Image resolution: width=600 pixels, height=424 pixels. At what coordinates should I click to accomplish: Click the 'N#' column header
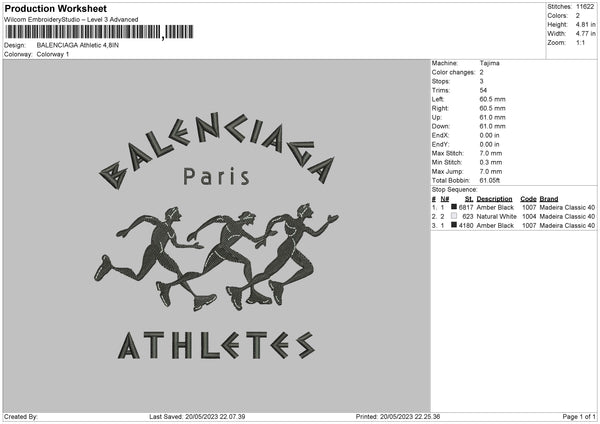point(444,199)
